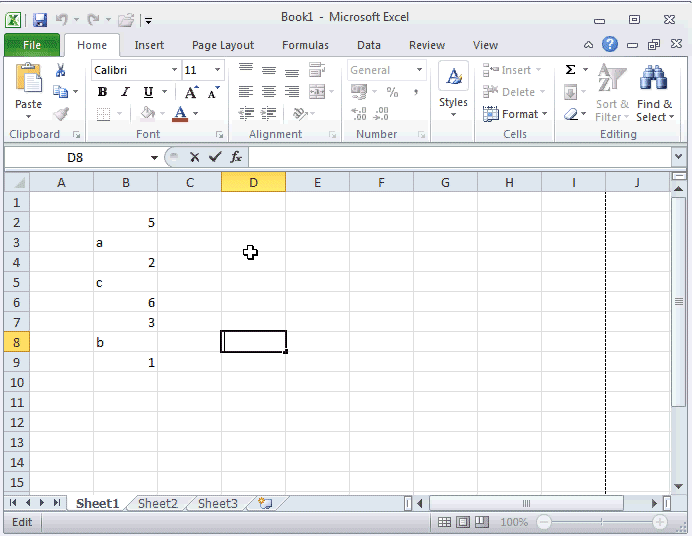Switch to the Page Layout tab
Screen dimensions: 692x536
click(x=222, y=45)
